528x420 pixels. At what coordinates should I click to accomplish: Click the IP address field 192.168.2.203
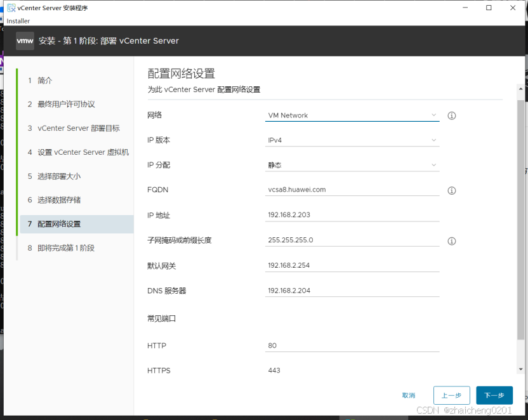[x=352, y=215]
